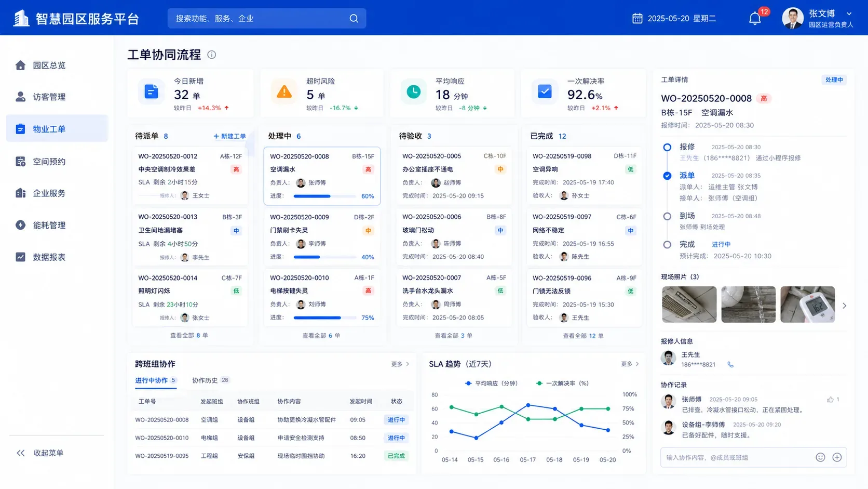Click 处理中 status badge in 工单详情
Viewport: 868px width, 489px height.
click(x=834, y=80)
